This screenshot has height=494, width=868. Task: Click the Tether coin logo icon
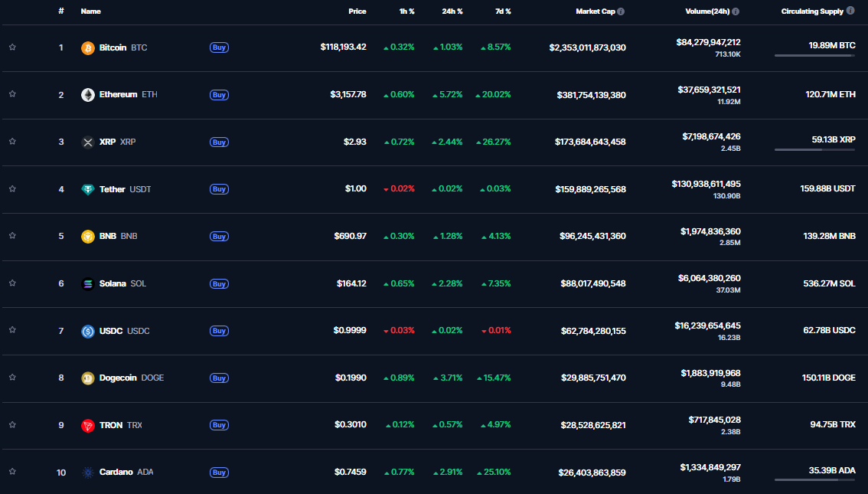[88, 189]
